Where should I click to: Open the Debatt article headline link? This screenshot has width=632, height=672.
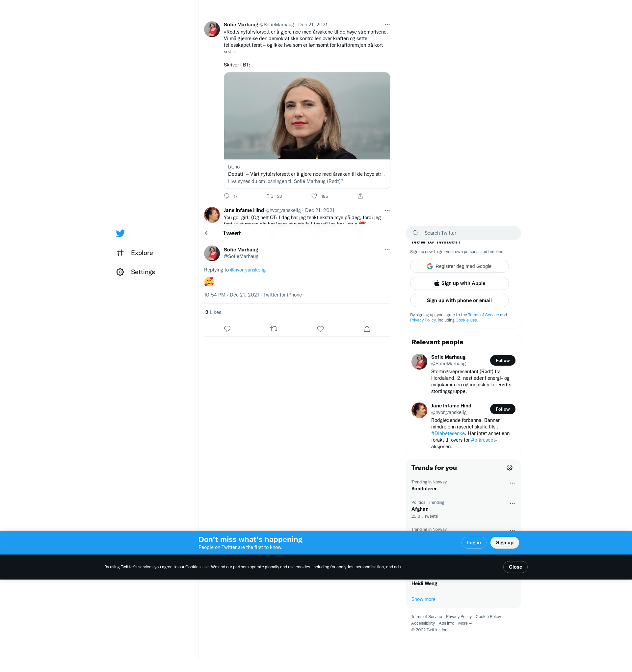(306, 174)
